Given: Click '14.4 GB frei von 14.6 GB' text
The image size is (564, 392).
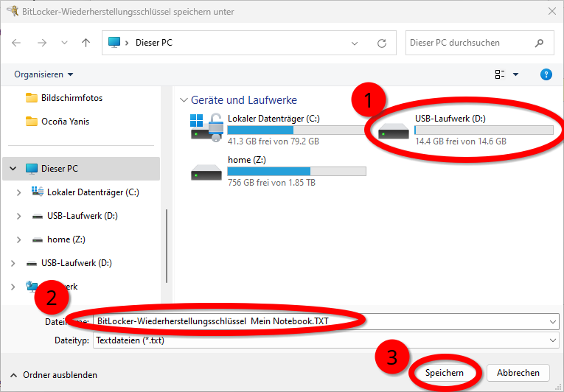Looking at the screenshot, I should (461, 141).
